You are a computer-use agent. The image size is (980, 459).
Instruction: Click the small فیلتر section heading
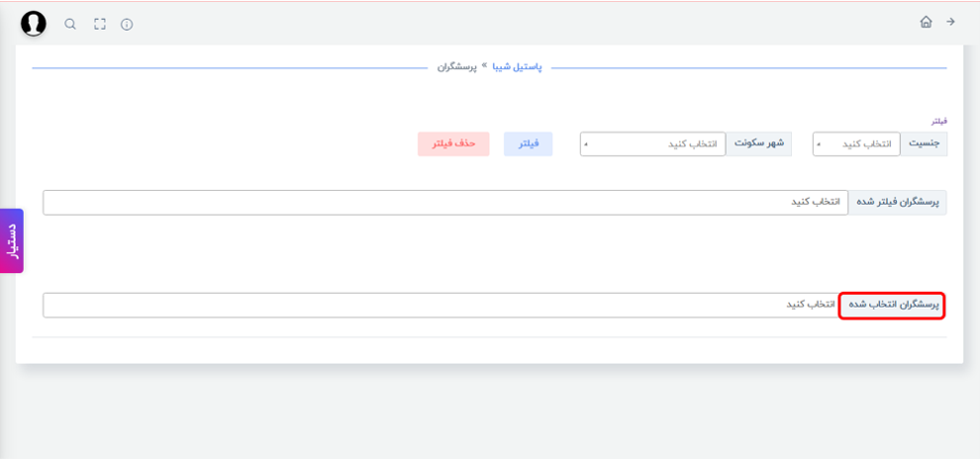[x=939, y=121]
